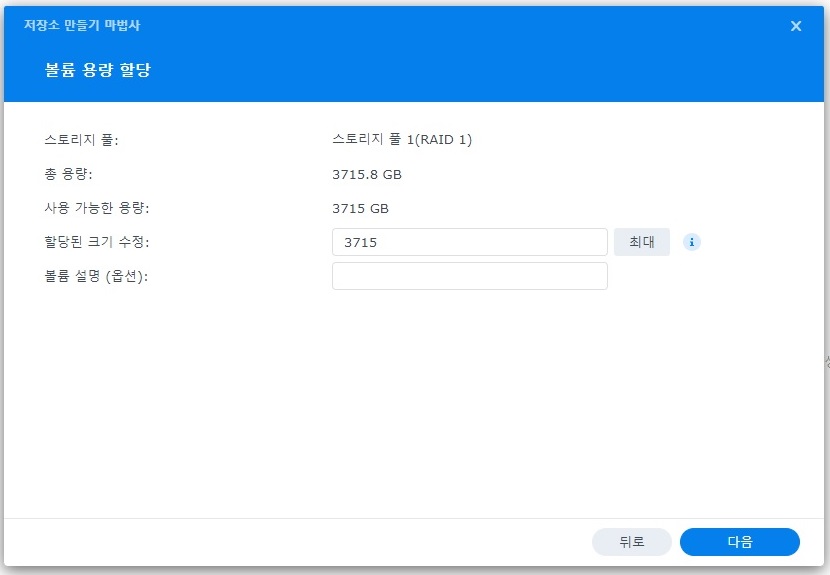The height and width of the screenshot is (575, 830).
Task: Click the 볼륨 용량 할당 heading
Action: [x=98, y=69]
